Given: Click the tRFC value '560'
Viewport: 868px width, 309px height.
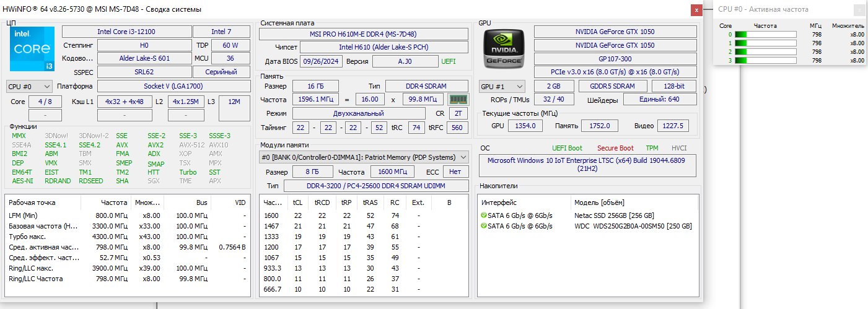Looking at the screenshot, I should pyautogui.click(x=458, y=127).
